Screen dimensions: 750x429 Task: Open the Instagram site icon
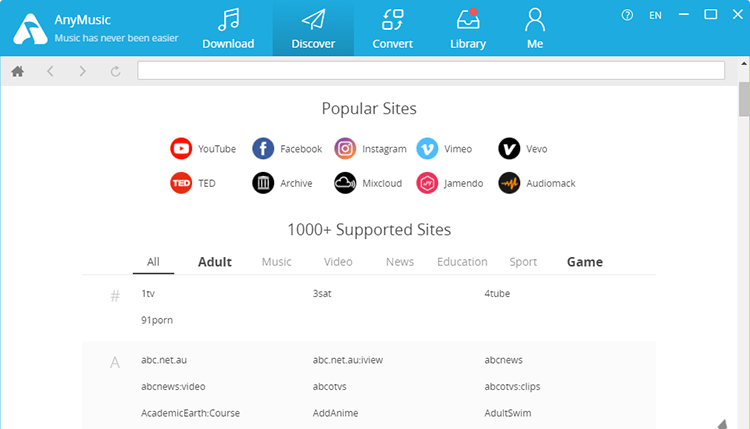345,149
